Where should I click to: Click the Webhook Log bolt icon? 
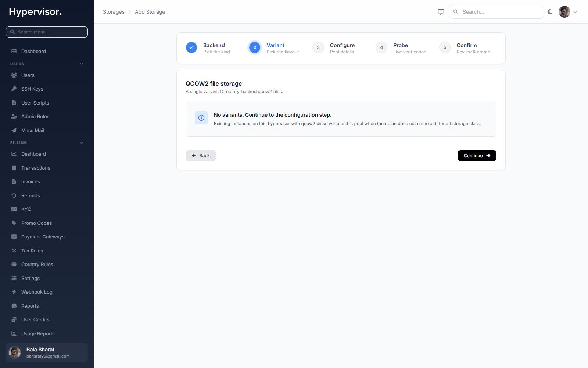pyautogui.click(x=14, y=292)
